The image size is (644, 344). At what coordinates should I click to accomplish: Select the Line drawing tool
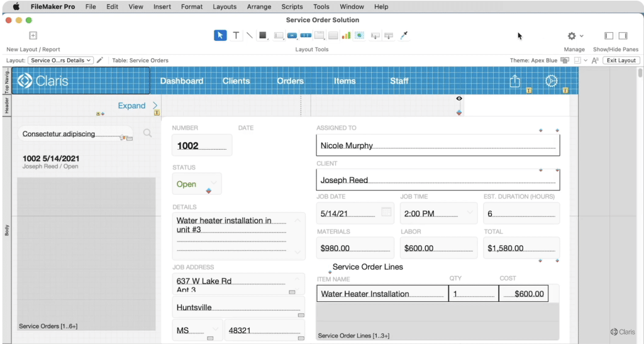[x=250, y=36]
